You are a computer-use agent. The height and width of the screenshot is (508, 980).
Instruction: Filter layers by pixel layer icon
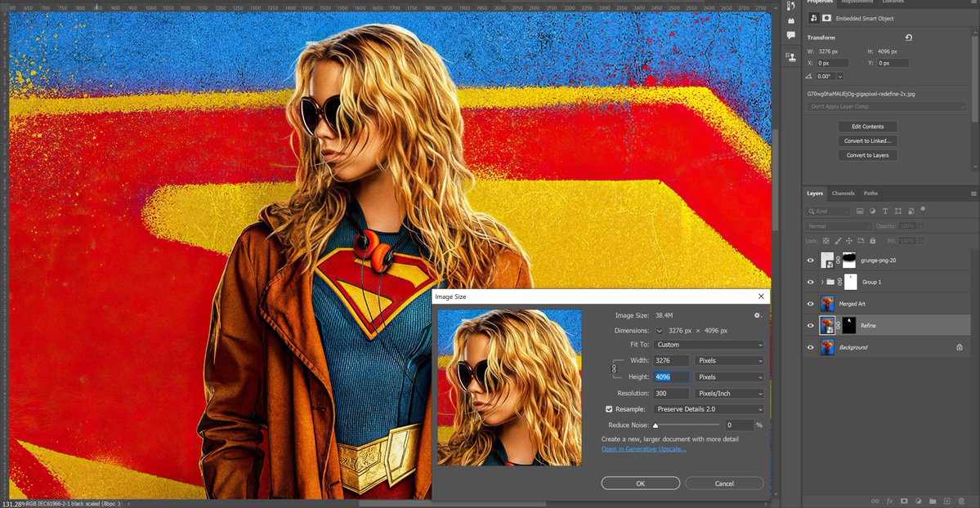pyautogui.click(x=859, y=212)
